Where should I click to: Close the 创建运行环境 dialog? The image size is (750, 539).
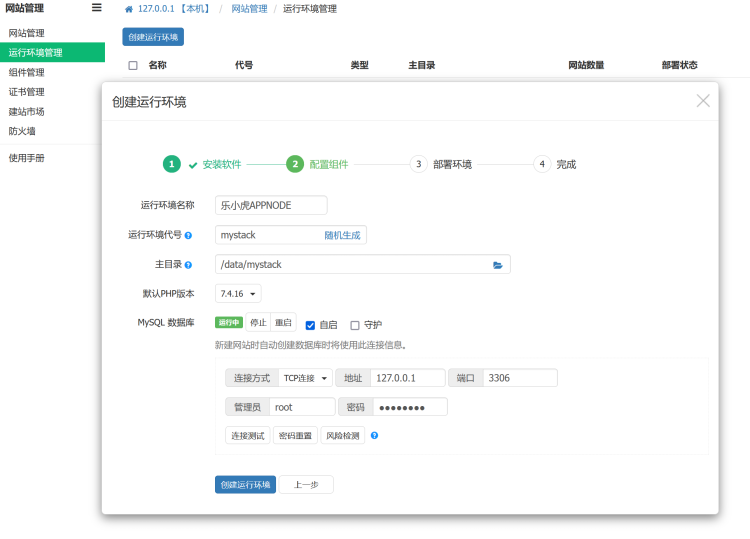coord(703,100)
